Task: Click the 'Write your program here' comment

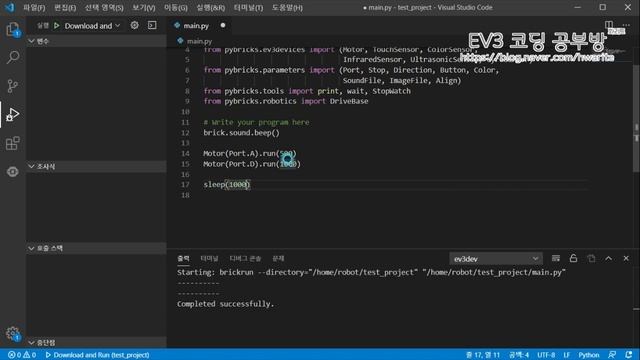Action: tap(256, 122)
